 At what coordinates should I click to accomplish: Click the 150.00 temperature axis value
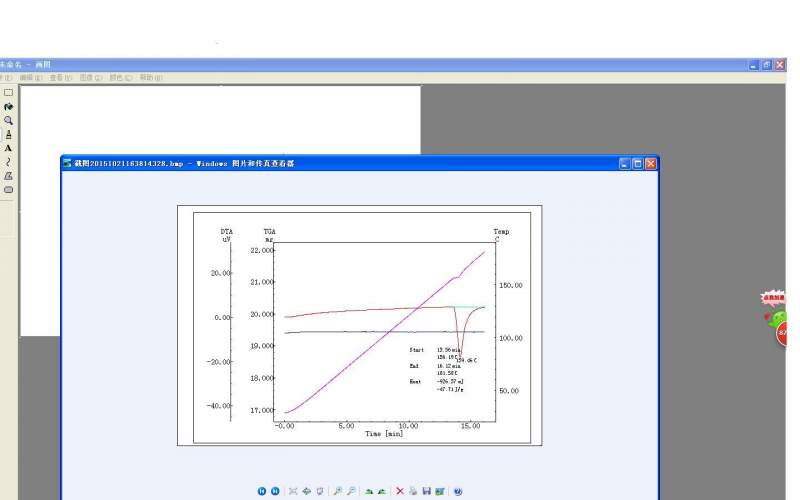511,285
